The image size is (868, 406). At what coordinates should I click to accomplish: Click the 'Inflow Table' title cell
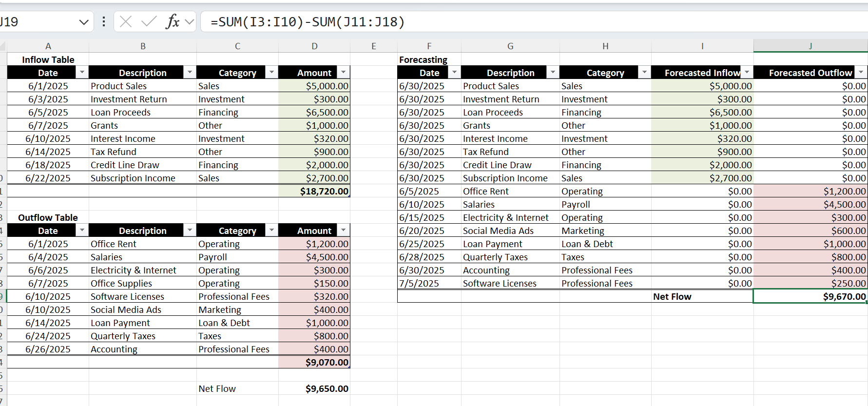click(x=48, y=59)
